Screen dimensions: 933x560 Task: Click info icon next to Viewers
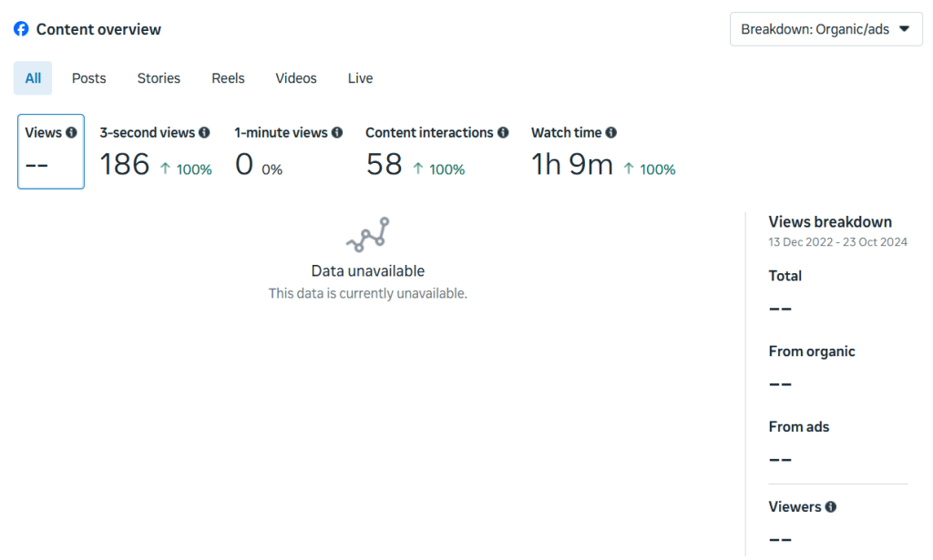pyautogui.click(x=831, y=507)
